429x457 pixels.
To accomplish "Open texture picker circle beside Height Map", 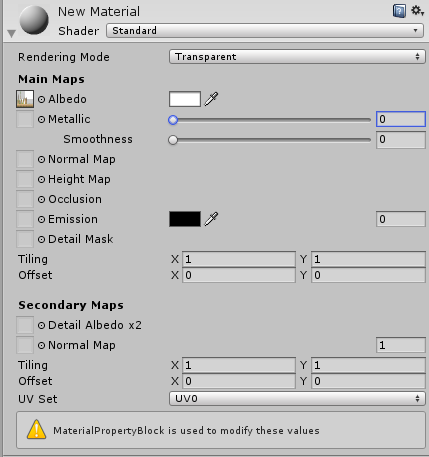I will tap(41, 179).
